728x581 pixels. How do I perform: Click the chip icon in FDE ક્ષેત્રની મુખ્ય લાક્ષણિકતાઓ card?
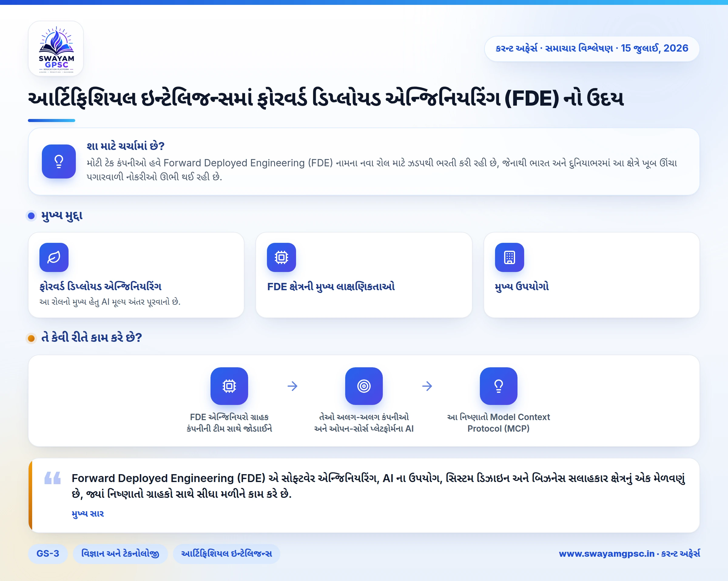point(281,257)
